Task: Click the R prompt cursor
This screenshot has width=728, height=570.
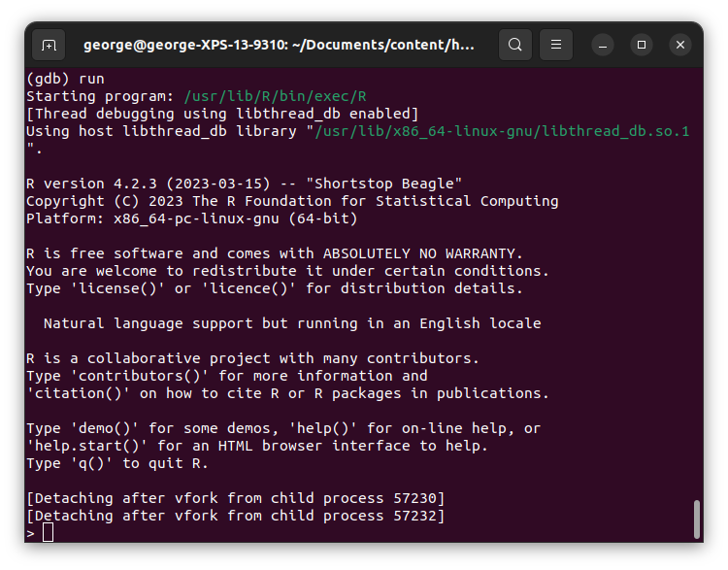Action: pyautogui.click(x=48, y=532)
